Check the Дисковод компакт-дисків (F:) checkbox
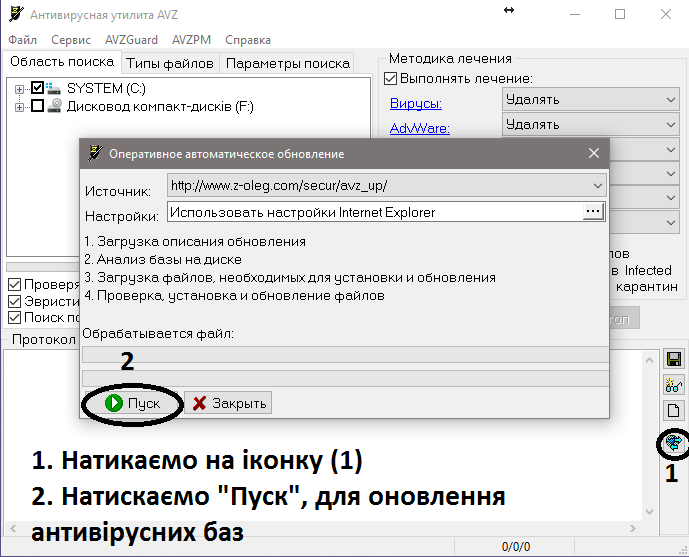This screenshot has width=689, height=557. pos(38,106)
